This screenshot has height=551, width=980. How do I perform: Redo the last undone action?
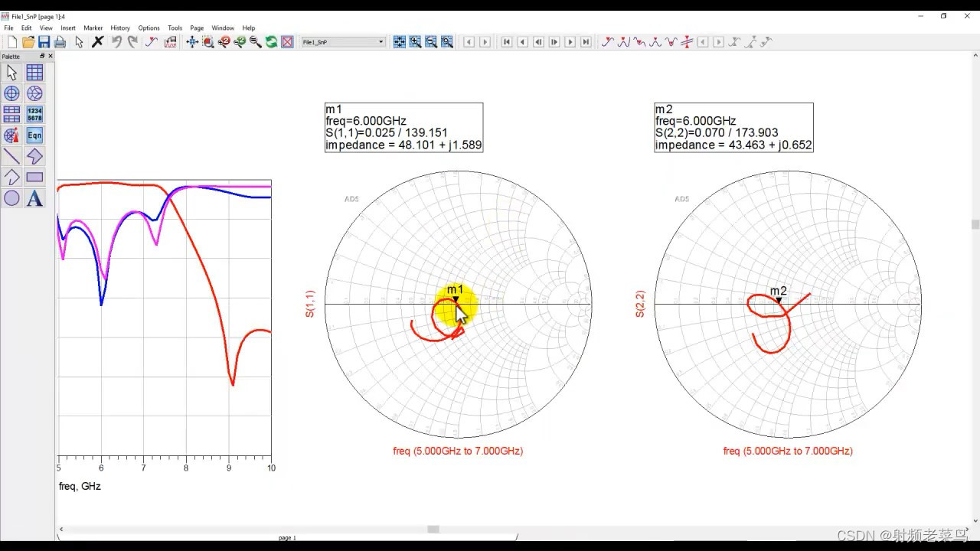[x=132, y=42]
